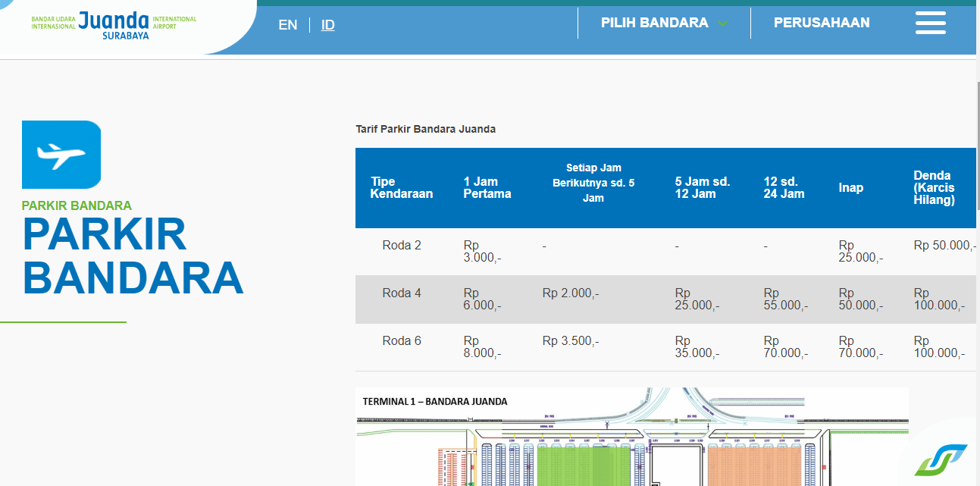980x486 pixels.
Task: Click the Tarif Parkir Bandara Juanda title
Action: (x=426, y=129)
